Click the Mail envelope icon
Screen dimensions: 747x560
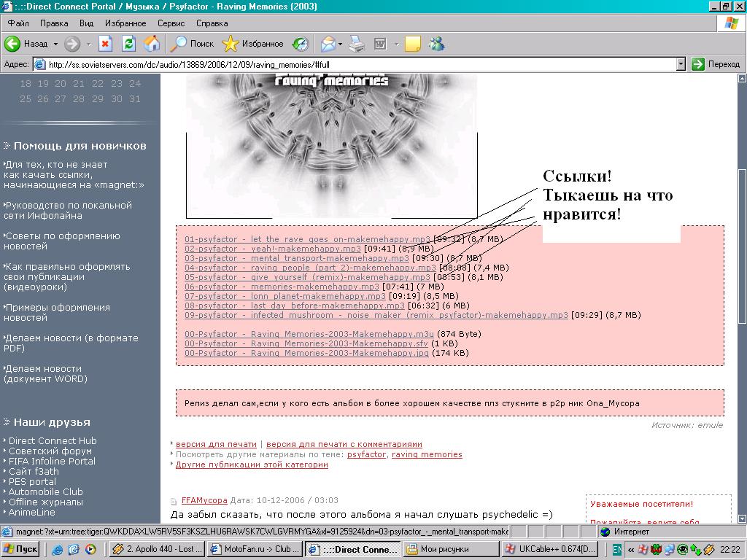328,44
